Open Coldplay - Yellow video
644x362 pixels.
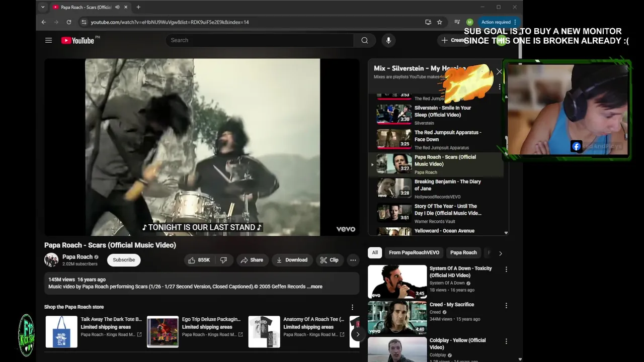(x=457, y=344)
